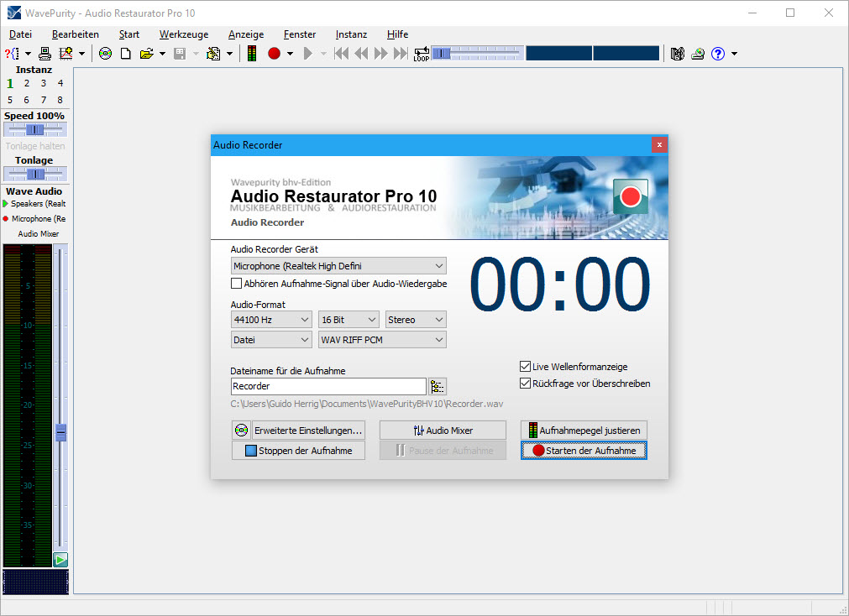Click the speaker icon next to the disc drive icon

tap(678, 54)
